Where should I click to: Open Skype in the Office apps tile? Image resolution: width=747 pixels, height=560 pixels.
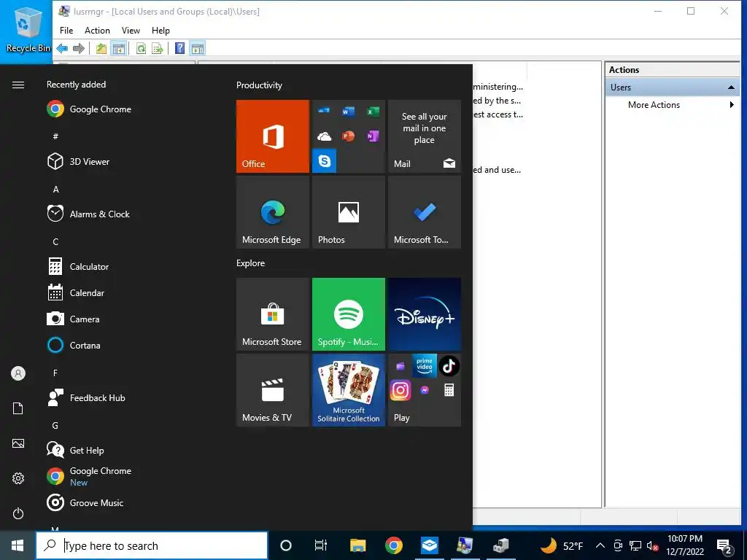325,161
